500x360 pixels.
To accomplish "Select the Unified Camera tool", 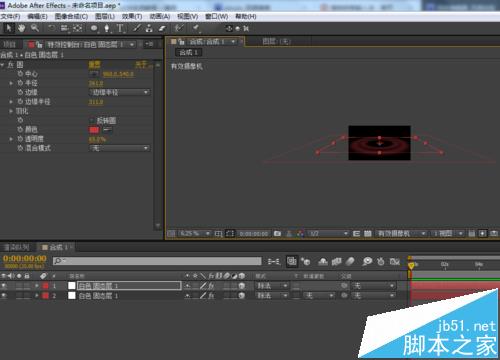I will click(x=64, y=28).
